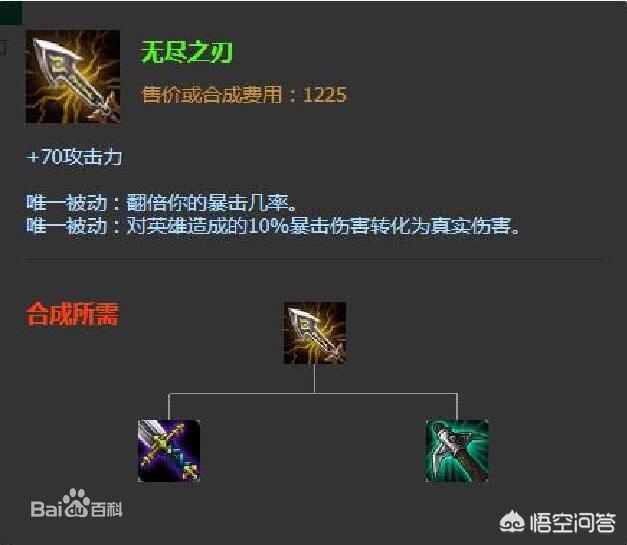The height and width of the screenshot is (545, 627).
Task: Click the number 1225 in the price
Action: (x=325, y=95)
